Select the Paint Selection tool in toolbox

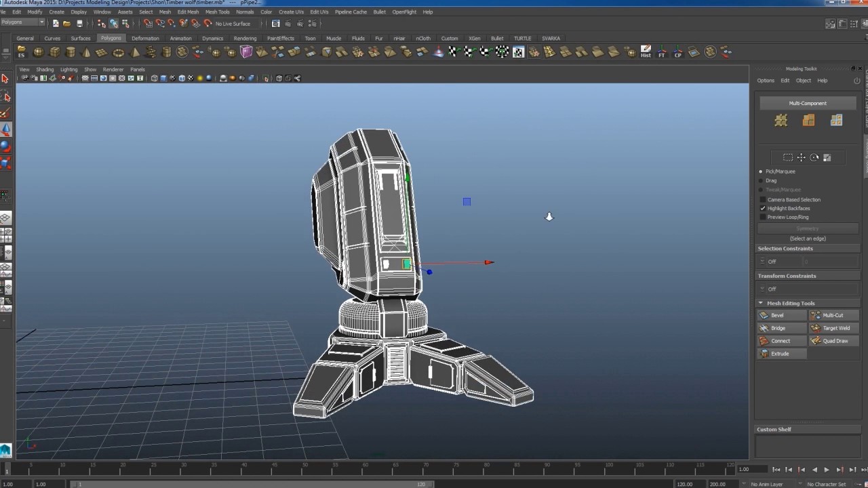pos(5,113)
